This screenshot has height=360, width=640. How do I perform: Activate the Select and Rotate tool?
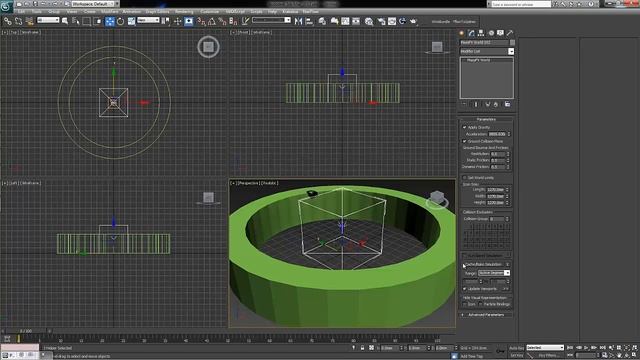pos(120,21)
